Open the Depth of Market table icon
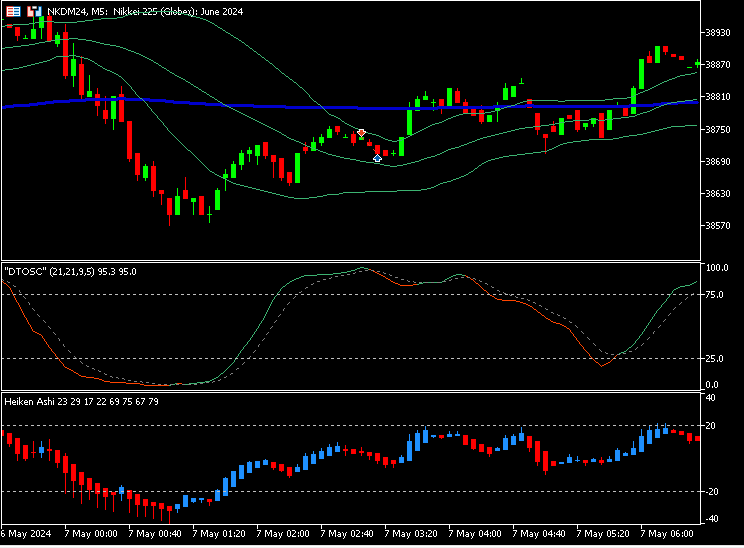Image resolution: width=744 pixels, height=548 pixels. pyautogui.click(x=13, y=11)
